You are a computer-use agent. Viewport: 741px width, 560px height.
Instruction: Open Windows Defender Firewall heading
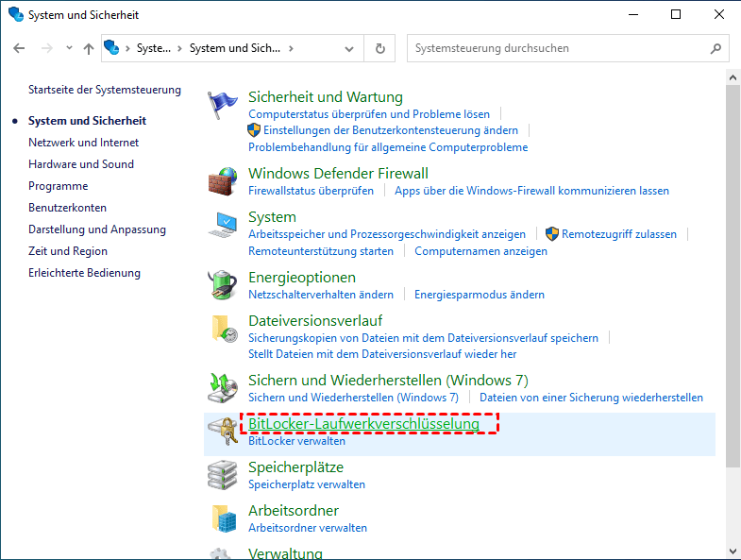click(x=338, y=174)
